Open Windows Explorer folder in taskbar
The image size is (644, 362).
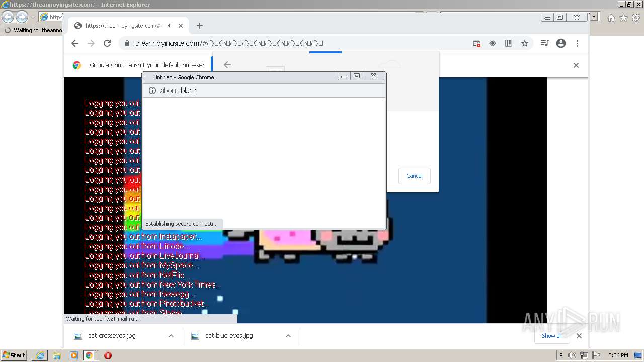tap(57, 355)
